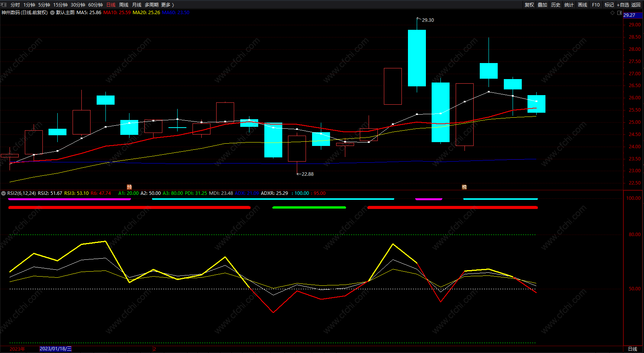This screenshot has height=353, width=644.
Task: Select the 5分钟 period tab
Action: pos(44,5)
